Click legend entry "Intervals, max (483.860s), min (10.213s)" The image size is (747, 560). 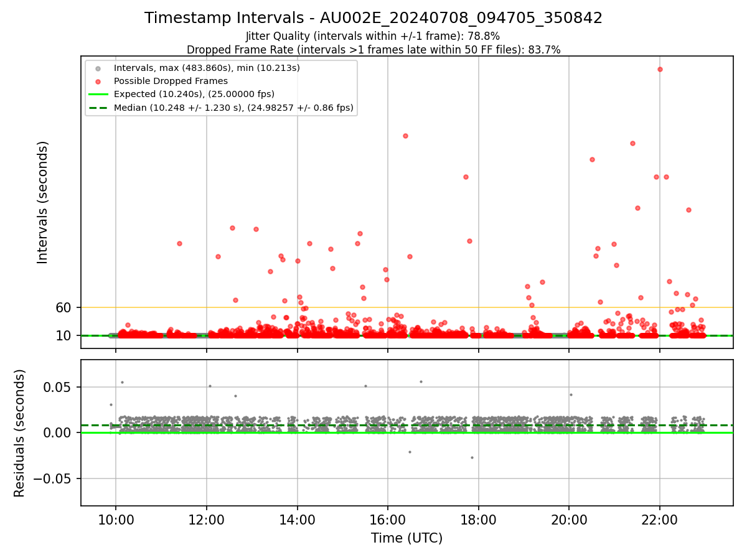click(x=207, y=67)
